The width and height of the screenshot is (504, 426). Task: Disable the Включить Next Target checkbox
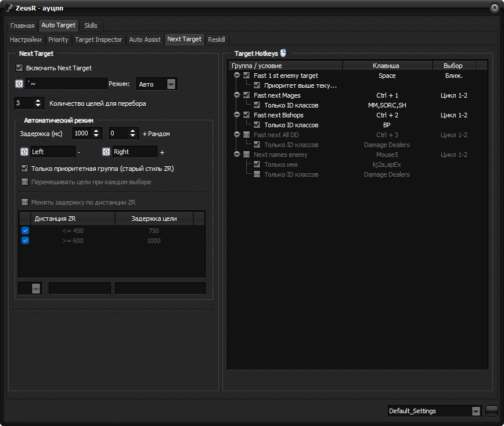(x=19, y=67)
